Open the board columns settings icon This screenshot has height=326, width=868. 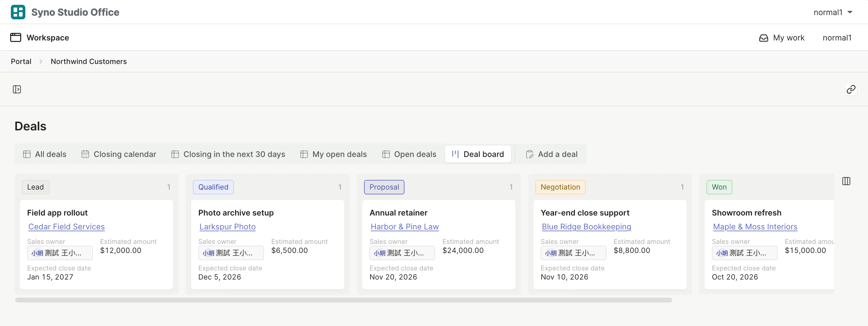pos(846,181)
